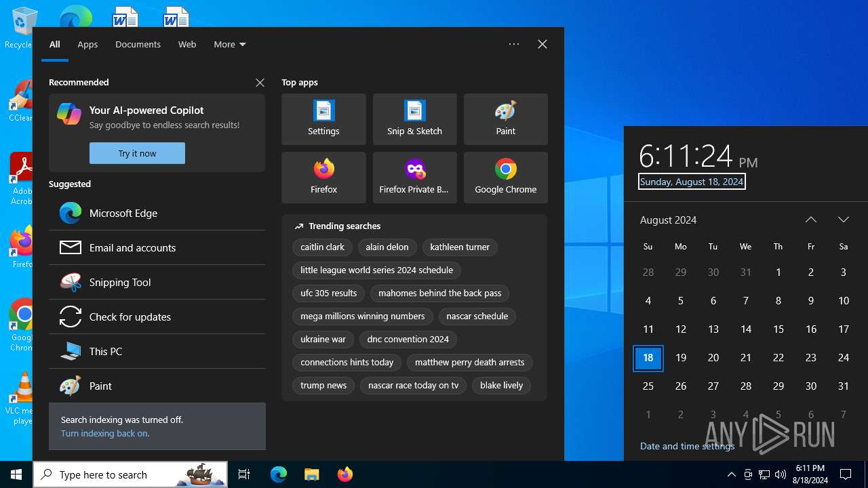This screenshot has width=868, height=488.
Task: Select connections hints today search
Action: point(347,363)
